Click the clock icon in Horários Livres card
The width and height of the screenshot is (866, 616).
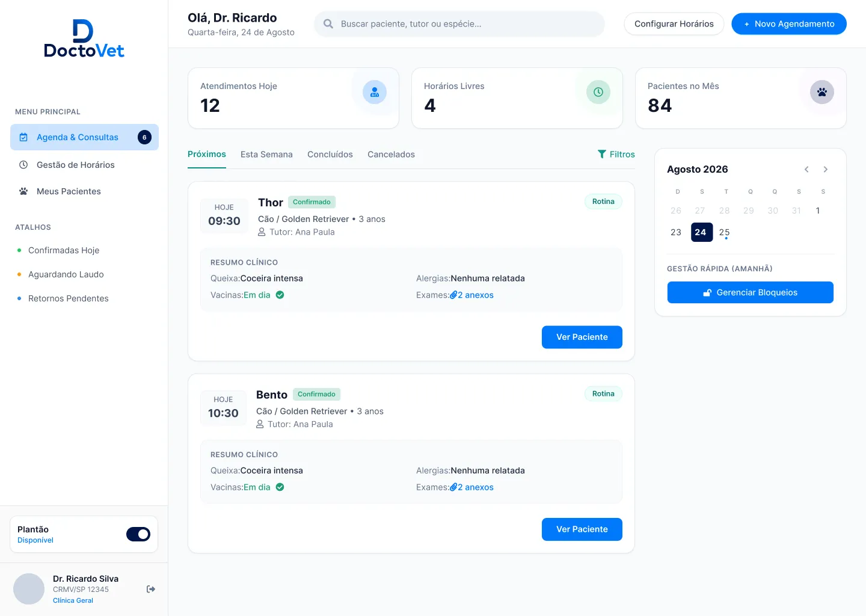click(x=598, y=92)
